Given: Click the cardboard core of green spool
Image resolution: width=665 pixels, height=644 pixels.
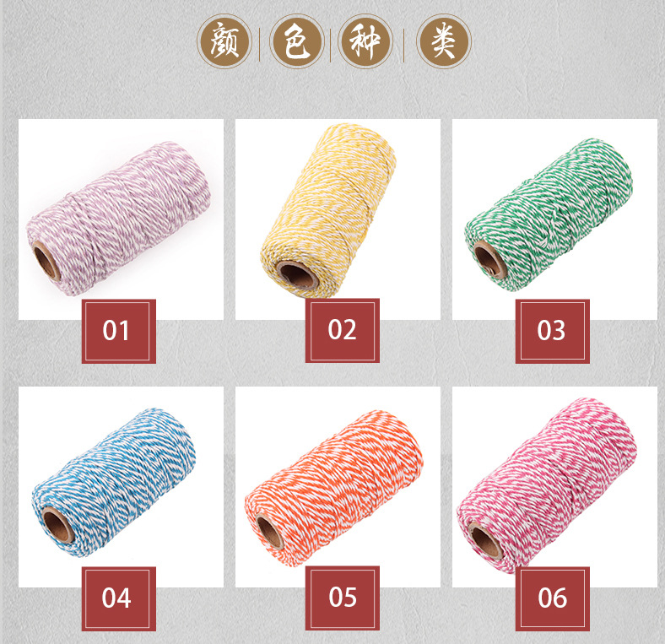Looking at the screenshot, I should (x=489, y=260).
